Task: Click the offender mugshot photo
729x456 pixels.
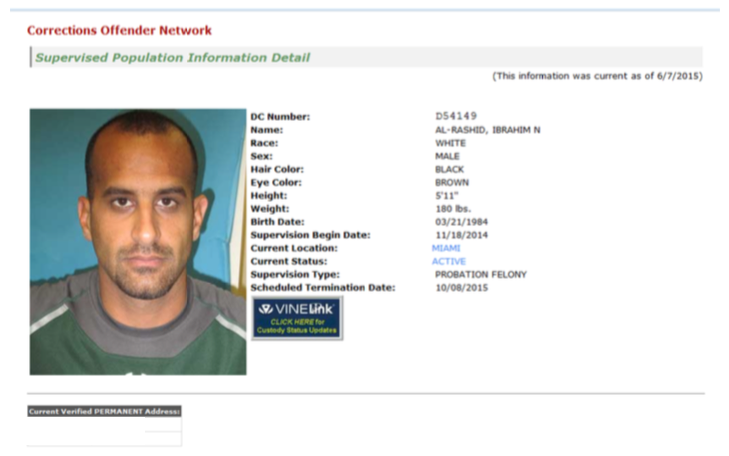Action: click(138, 242)
